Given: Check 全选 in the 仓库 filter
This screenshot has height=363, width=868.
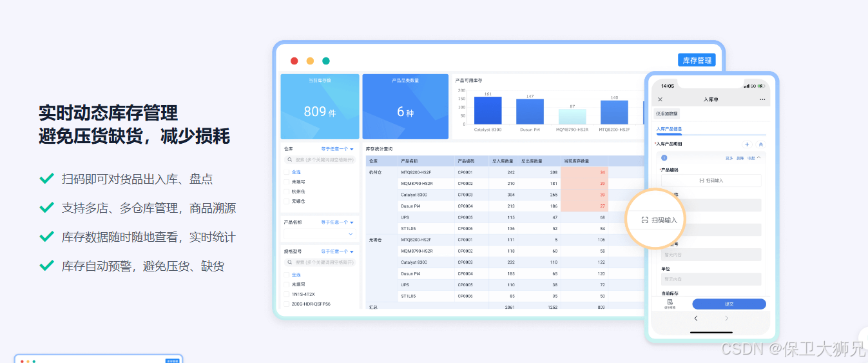Looking at the screenshot, I should pyautogui.click(x=287, y=172).
